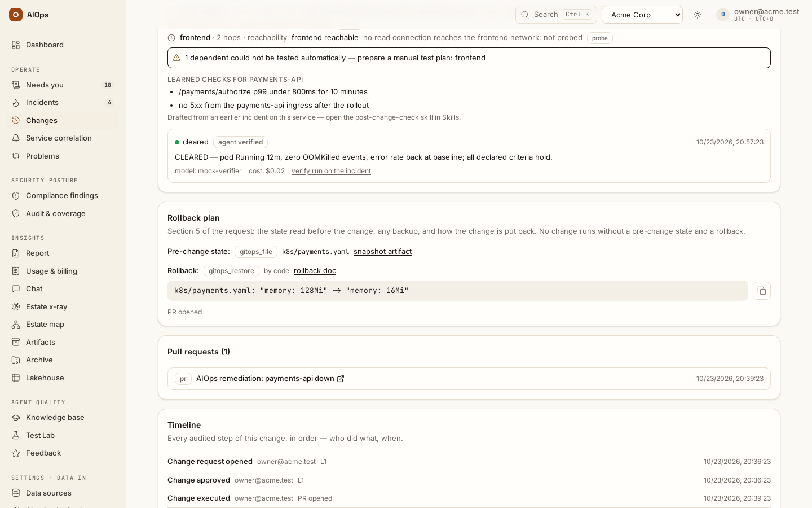Open the Archive folder icon
The width and height of the screenshot is (812, 508).
pos(16,360)
